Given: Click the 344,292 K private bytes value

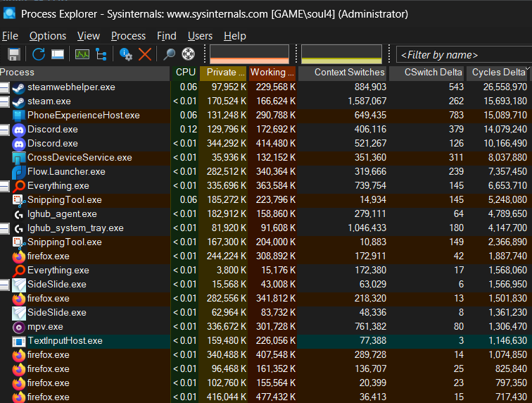Looking at the screenshot, I should [x=227, y=144].
